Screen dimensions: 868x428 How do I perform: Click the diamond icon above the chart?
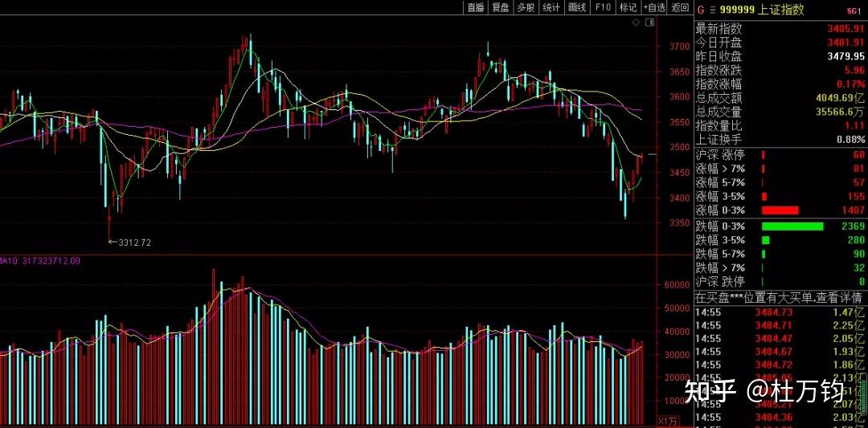coord(636,23)
